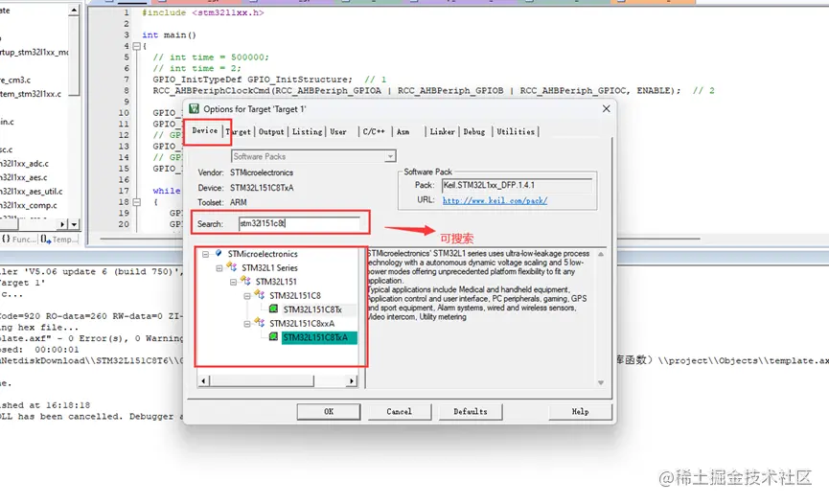
Task: Click the 'int main()' line in the editor
Action: point(169,34)
